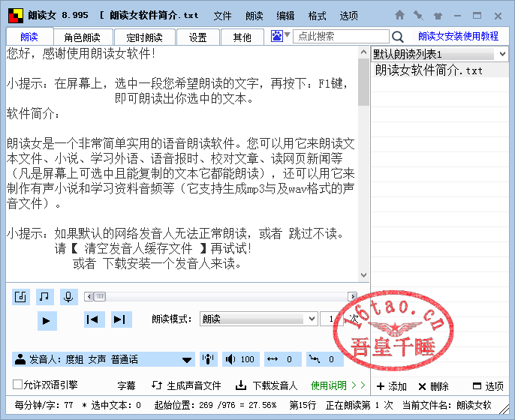The image size is (515, 420).
Task: Click the music file icon button
Action: pos(21,297)
